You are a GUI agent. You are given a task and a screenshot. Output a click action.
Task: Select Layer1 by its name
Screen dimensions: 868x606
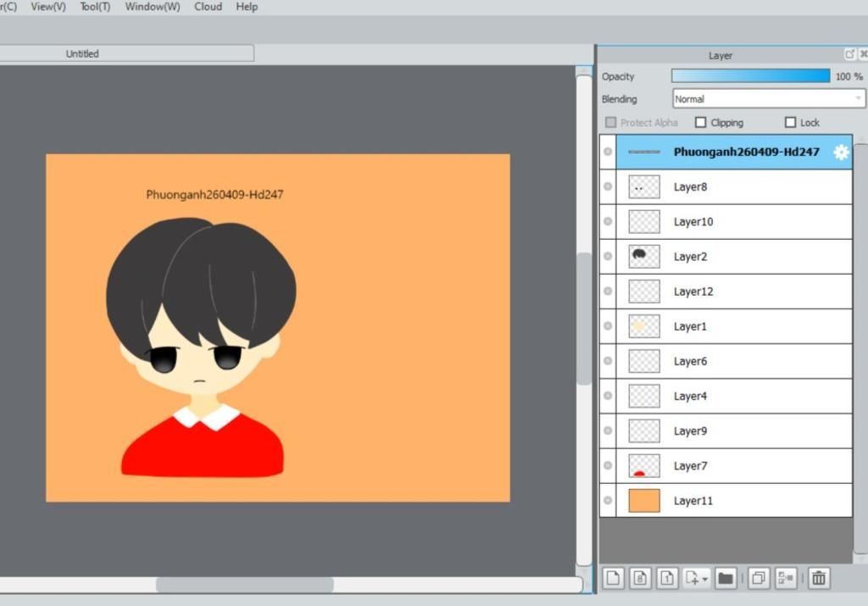click(690, 326)
